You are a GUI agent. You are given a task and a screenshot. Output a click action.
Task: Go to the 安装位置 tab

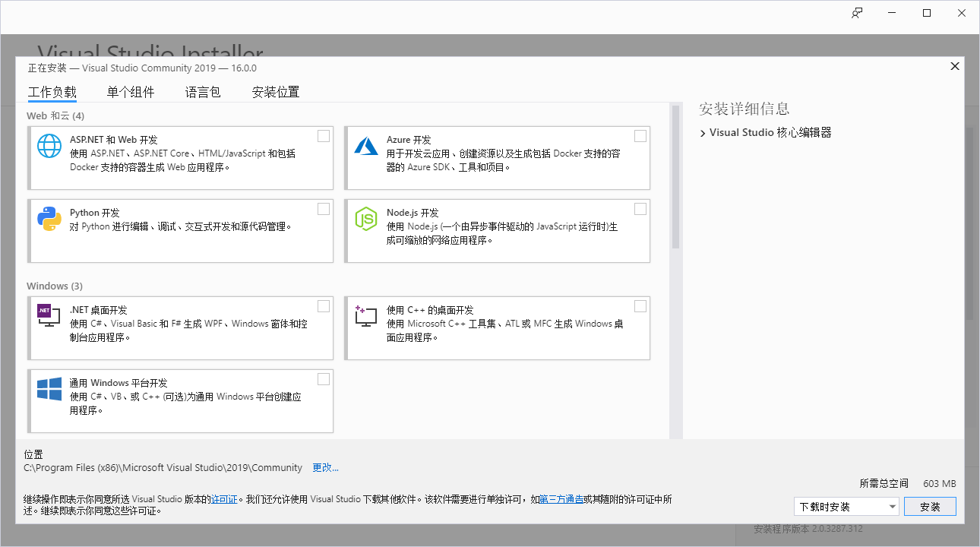point(276,93)
